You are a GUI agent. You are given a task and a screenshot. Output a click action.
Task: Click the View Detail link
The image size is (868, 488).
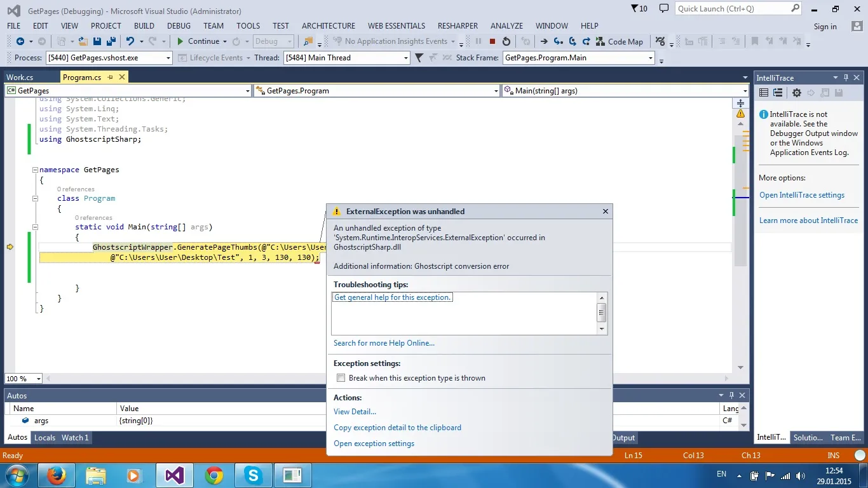pos(355,412)
